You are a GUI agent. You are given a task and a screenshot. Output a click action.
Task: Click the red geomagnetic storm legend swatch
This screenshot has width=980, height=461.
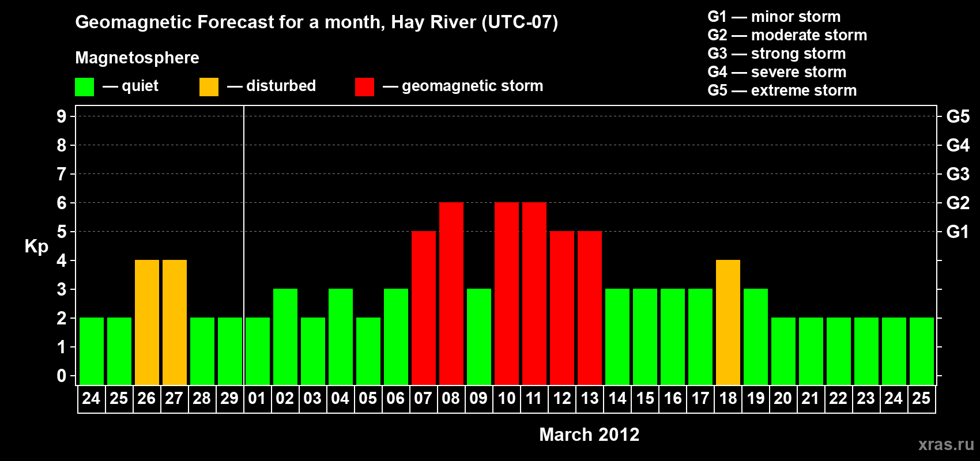364,87
